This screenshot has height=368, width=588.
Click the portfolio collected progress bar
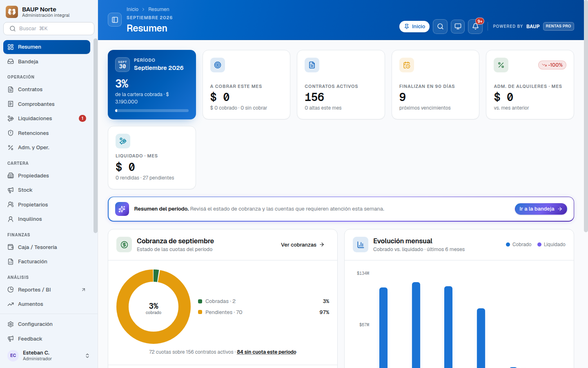(x=152, y=110)
